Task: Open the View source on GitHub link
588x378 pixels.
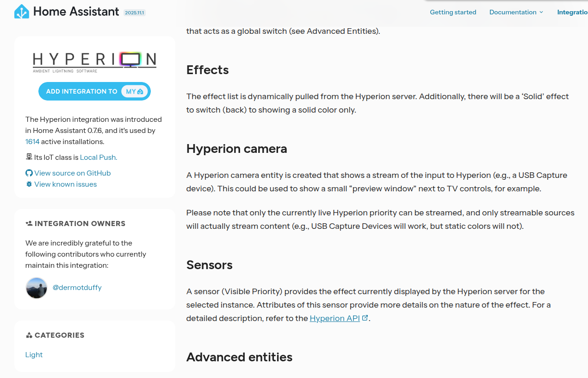Action: (73, 173)
